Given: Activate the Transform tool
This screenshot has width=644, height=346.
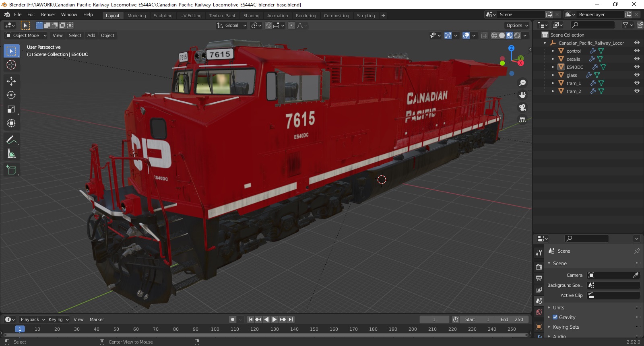Looking at the screenshot, I should (x=11, y=123).
